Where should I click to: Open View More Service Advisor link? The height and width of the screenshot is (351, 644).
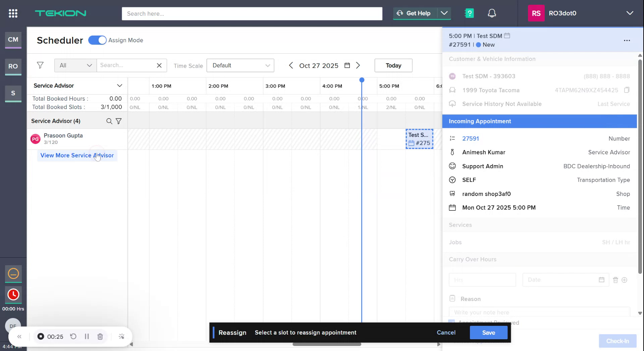[x=77, y=155]
